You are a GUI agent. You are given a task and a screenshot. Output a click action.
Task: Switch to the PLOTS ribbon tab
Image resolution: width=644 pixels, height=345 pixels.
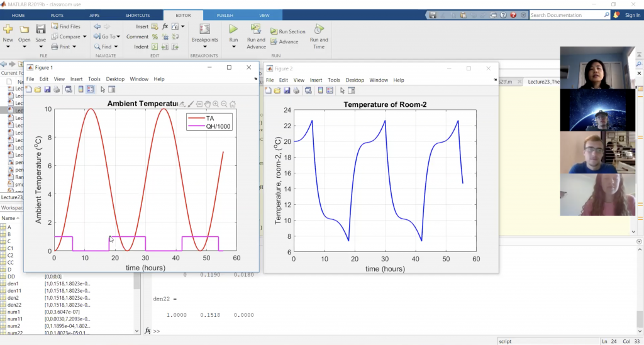click(57, 14)
